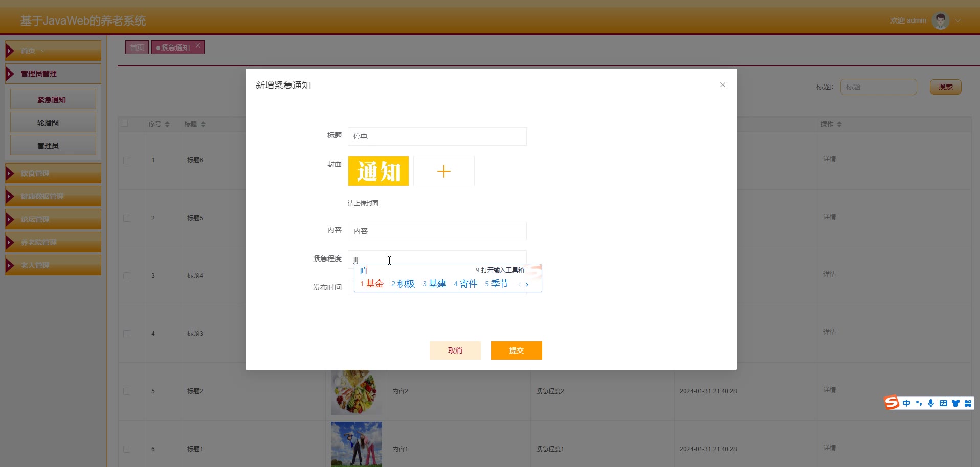Pick IME candidate 3 基建
The image size is (980, 467).
tap(434, 284)
